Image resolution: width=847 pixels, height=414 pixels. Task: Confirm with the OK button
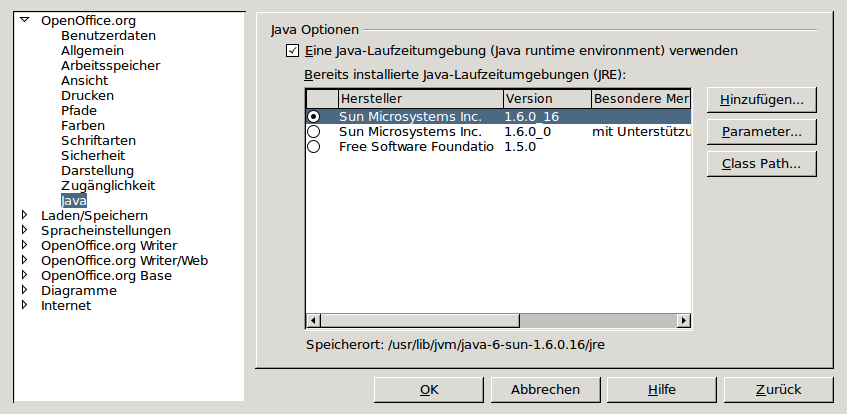(428, 390)
